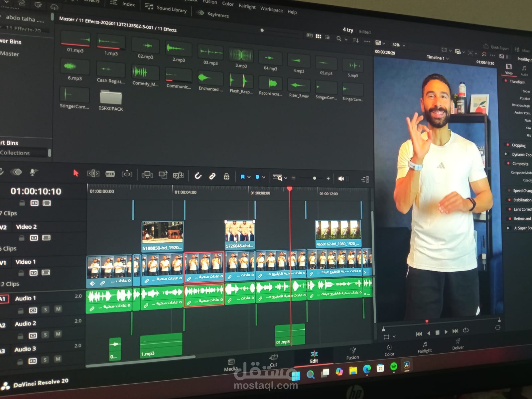This screenshot has width=532, height=399.
Task: Switch Inspector to Audio tab
Action: (x=524, y=71)
